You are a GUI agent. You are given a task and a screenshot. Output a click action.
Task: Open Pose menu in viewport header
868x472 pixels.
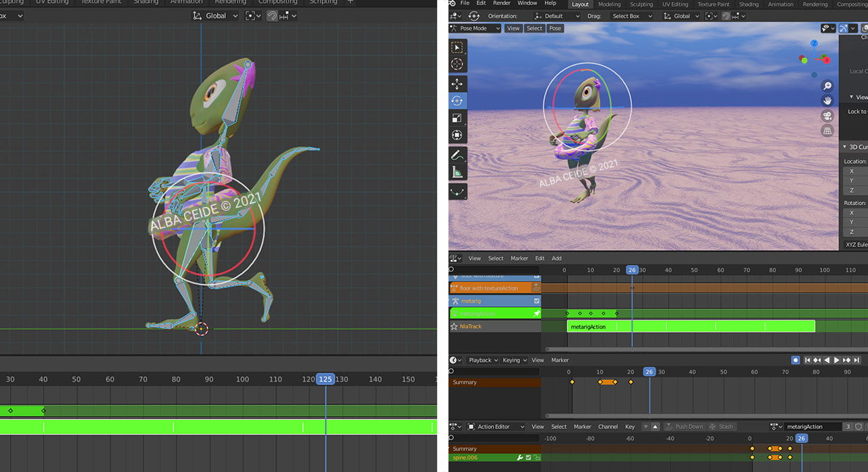(555, 28)
